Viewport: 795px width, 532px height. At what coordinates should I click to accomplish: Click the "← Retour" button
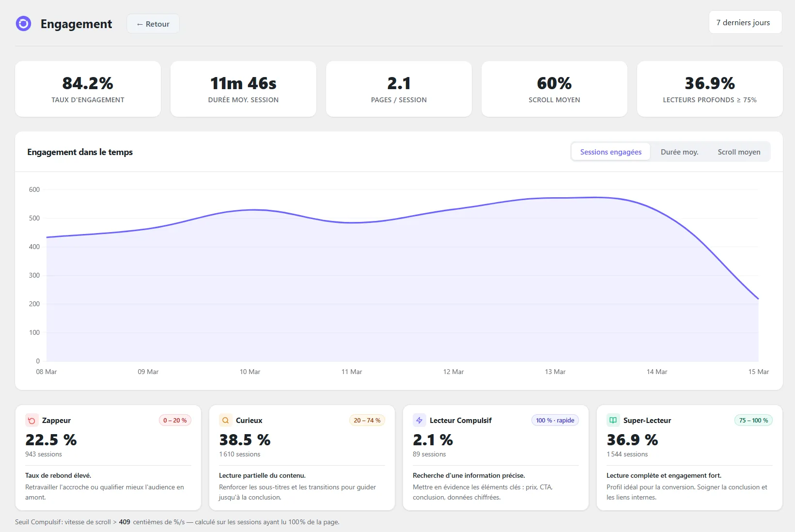(x=153, y=23)
